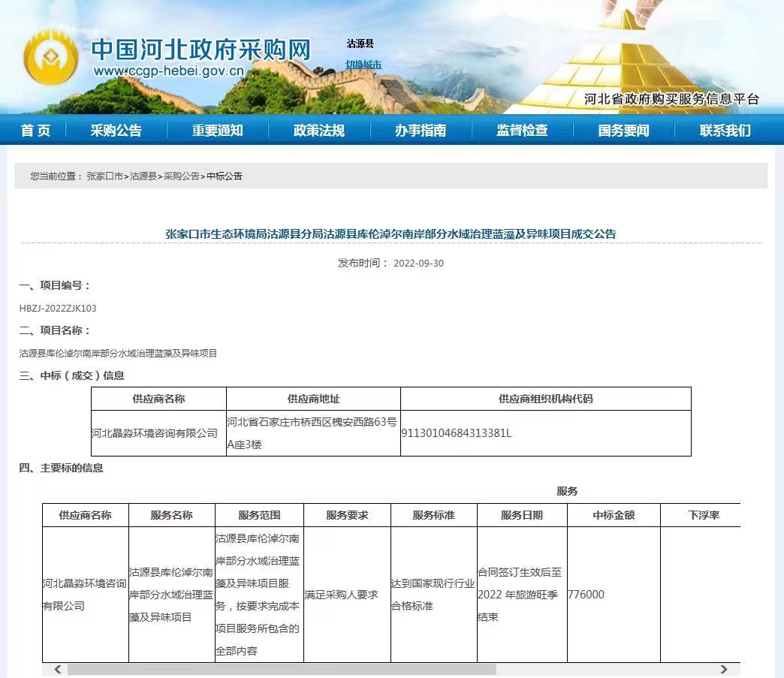
Task: Open 监督检查 in the navigation bar
Action: click(x=522, y=131)
